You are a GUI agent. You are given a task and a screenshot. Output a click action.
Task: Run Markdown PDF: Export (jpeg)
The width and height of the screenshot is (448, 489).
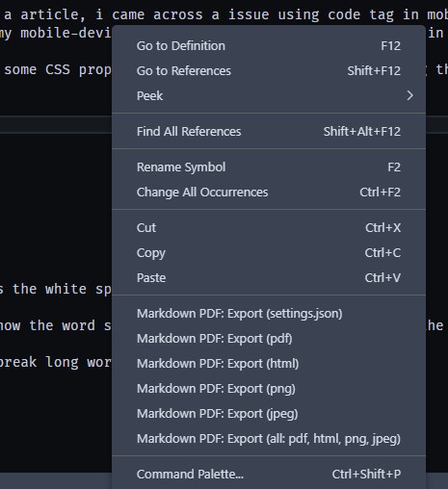click(x=269, y=414)
